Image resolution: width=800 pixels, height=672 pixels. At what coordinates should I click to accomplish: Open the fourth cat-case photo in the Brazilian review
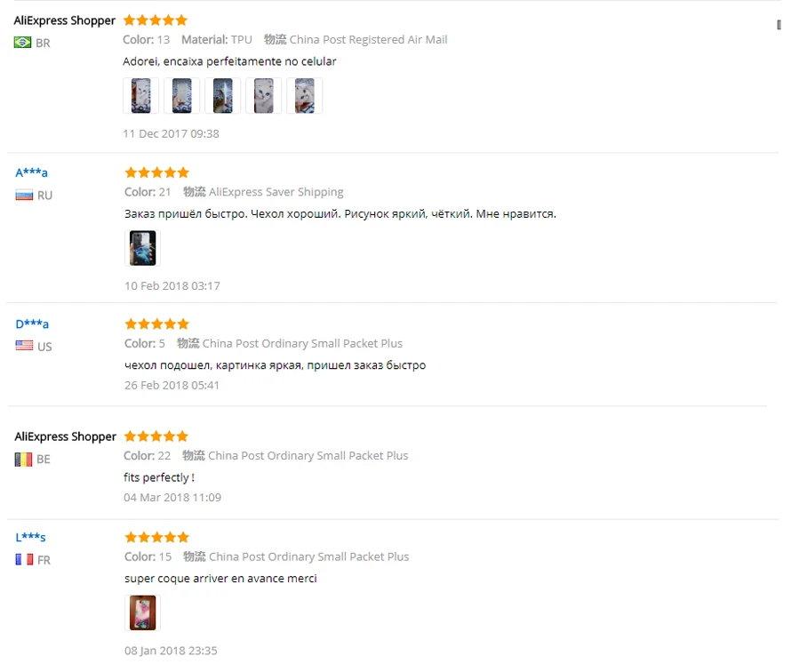point(263,95)
